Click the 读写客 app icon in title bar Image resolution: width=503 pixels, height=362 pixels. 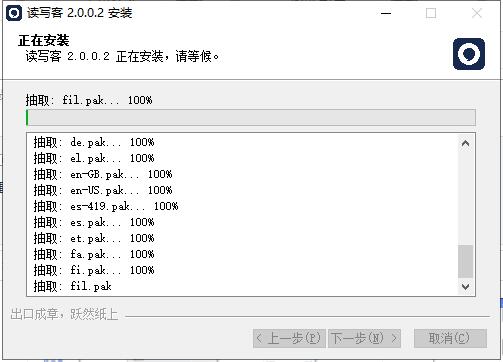[14, 13]
